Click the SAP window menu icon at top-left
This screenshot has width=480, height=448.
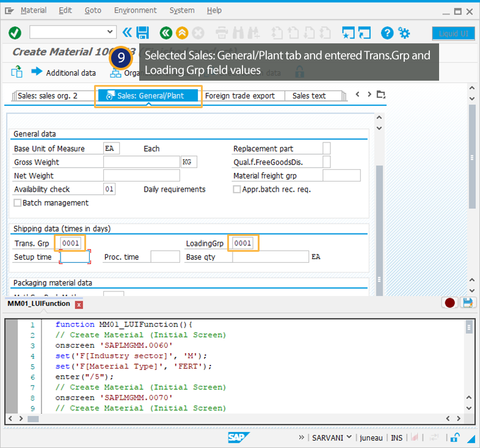click(10, 11)
